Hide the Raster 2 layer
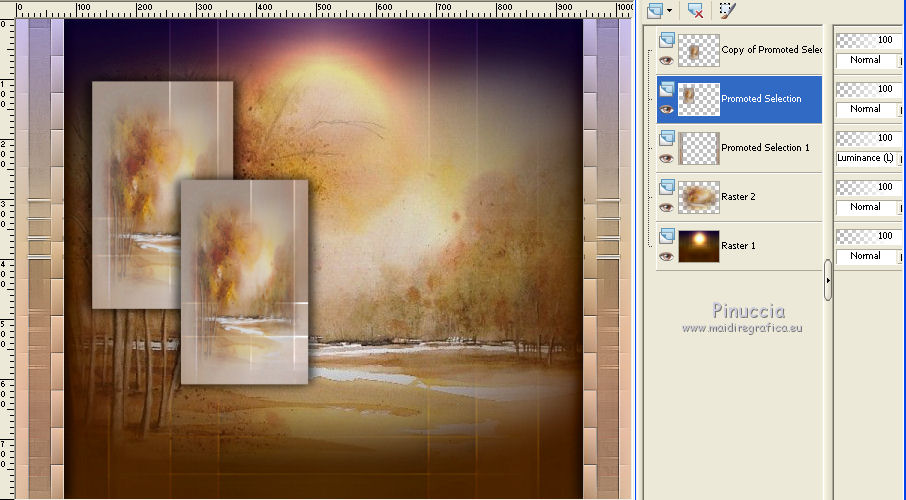This screenshot has height=500, width=906. [666, 208]
